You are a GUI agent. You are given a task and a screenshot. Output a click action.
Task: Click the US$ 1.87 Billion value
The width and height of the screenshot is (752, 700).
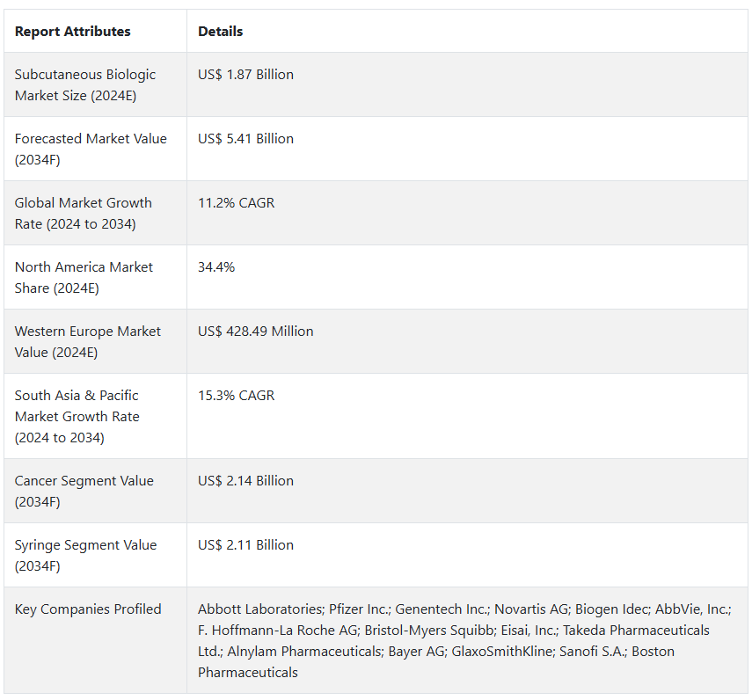pyautogui.click(x=245, y=75)
